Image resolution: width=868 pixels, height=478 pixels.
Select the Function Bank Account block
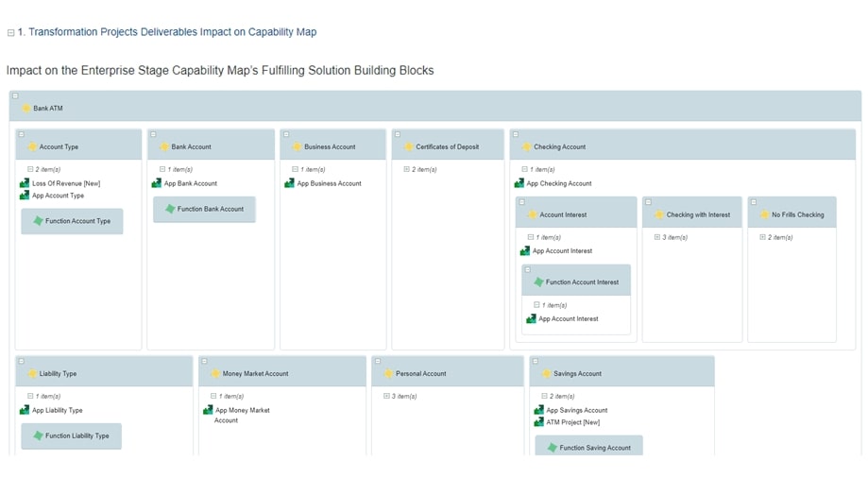(x=204, y=210)
